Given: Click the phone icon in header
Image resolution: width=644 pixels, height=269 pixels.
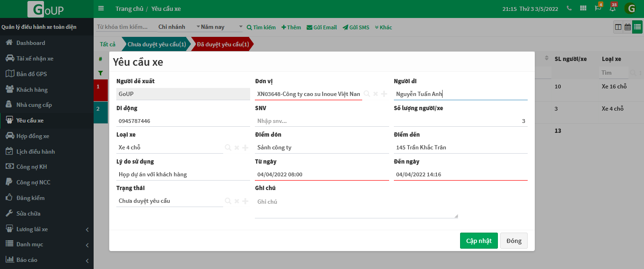Looking at the screenshot, I should click(569, 9).
